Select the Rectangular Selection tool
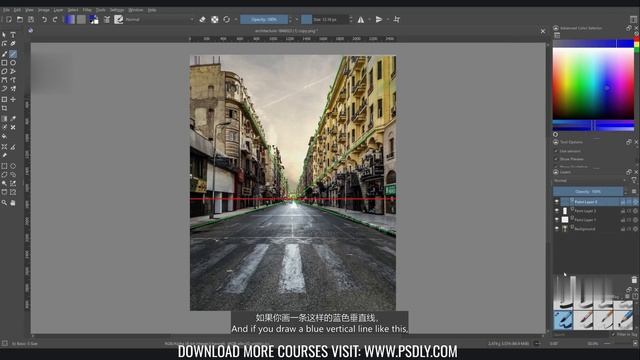Viewport: 640px width, 360px height. click(4, 166)
